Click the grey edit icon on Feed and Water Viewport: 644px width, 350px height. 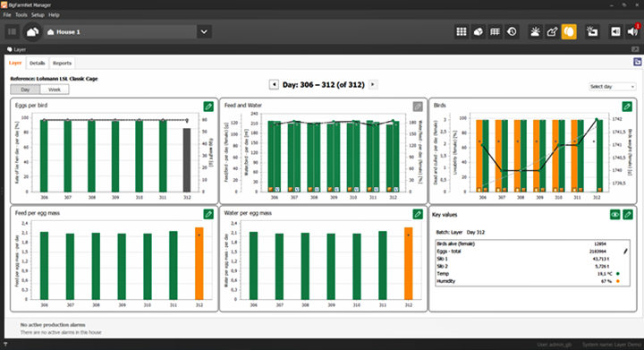[418, 107]
